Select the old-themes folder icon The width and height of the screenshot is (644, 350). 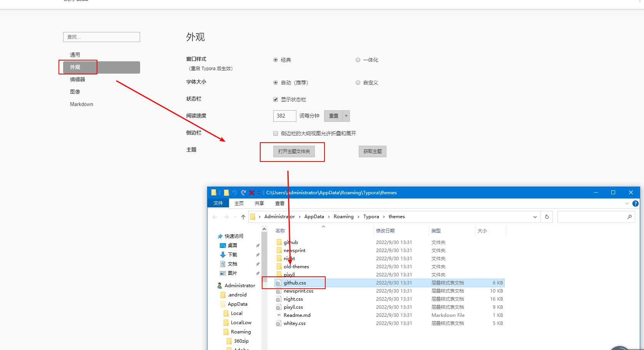(279, 266)
